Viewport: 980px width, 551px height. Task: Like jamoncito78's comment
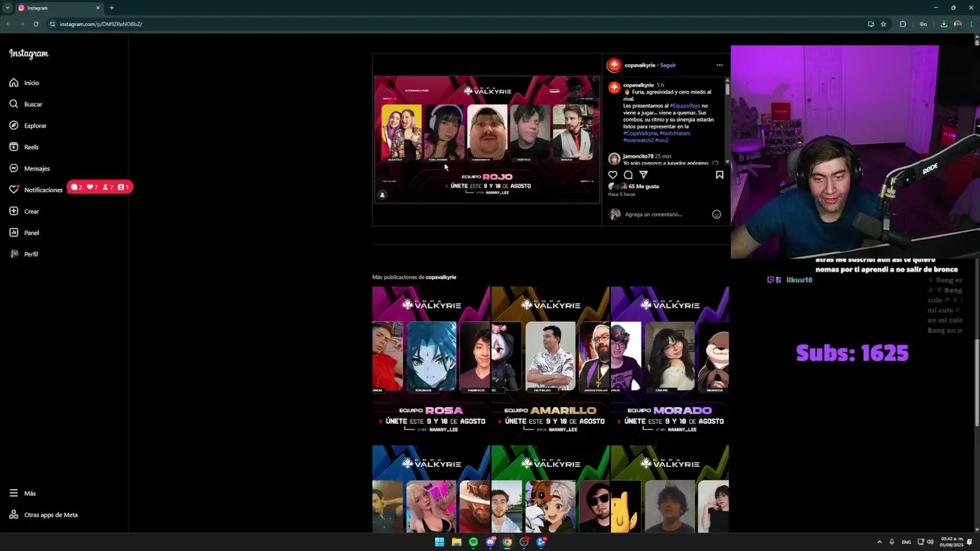[x=715, y=163]
